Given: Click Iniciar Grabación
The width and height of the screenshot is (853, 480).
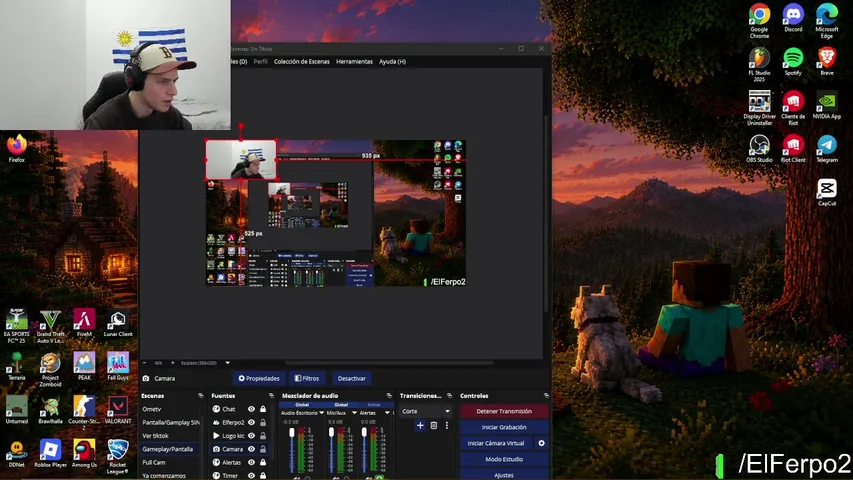Looking at the screenshot, I should click(x=504, y=427).
